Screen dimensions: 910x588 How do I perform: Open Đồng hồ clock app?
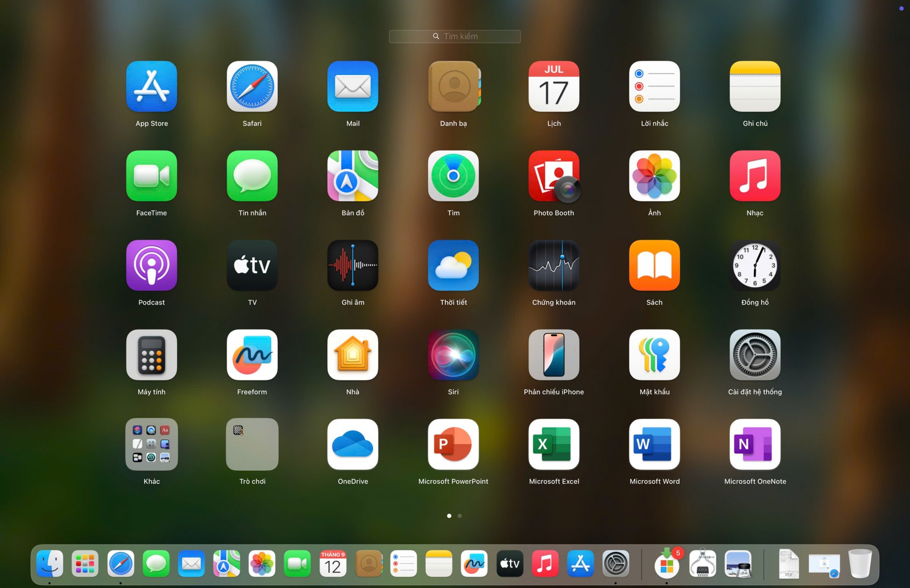point(755,265)
